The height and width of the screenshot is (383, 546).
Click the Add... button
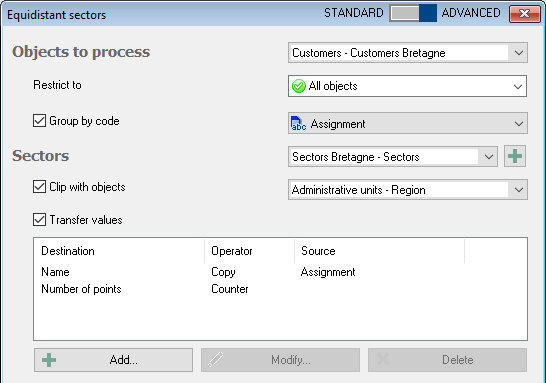point(113,360)
